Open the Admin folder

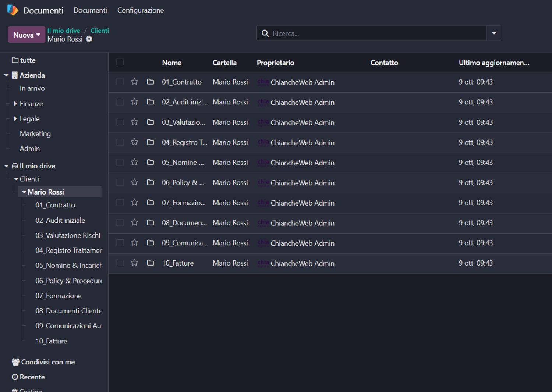click(x=30, y=149)
